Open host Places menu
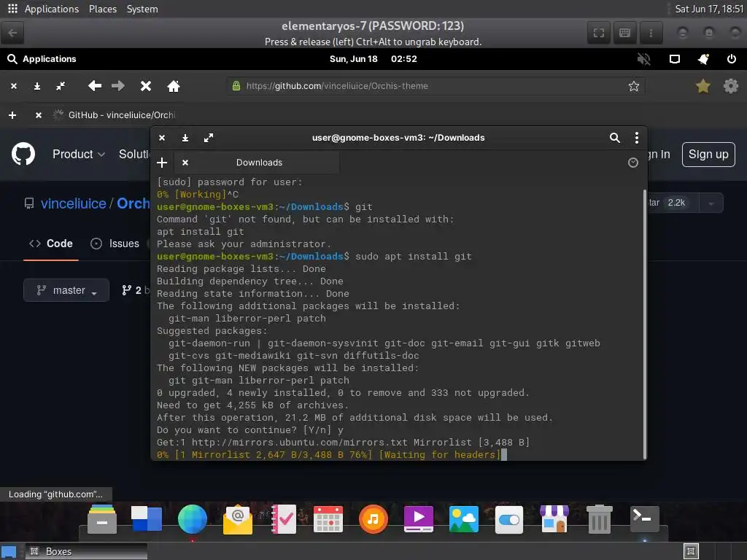 pos(102,9)
